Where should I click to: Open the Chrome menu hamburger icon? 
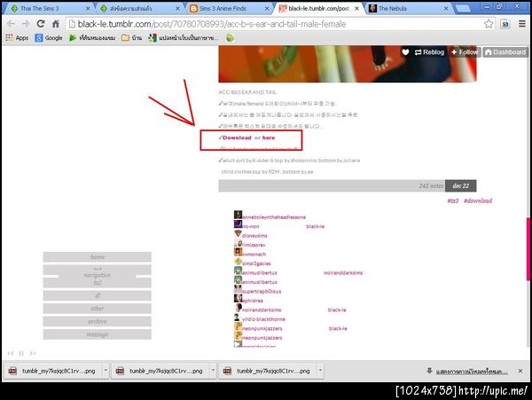click(522, 24)
